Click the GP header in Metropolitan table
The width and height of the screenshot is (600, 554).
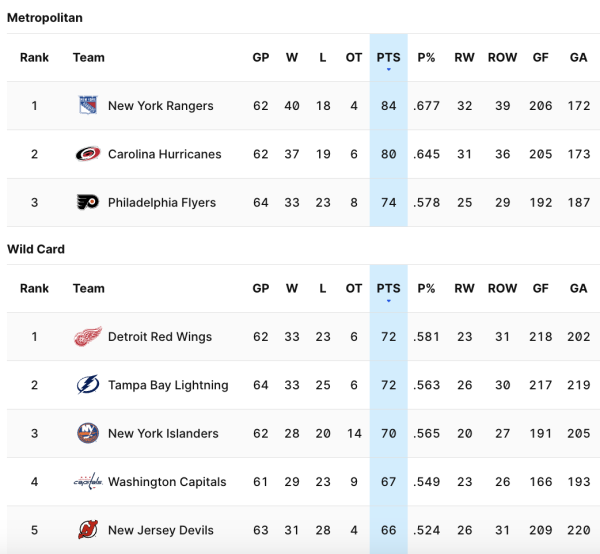[x=261, y=58]
